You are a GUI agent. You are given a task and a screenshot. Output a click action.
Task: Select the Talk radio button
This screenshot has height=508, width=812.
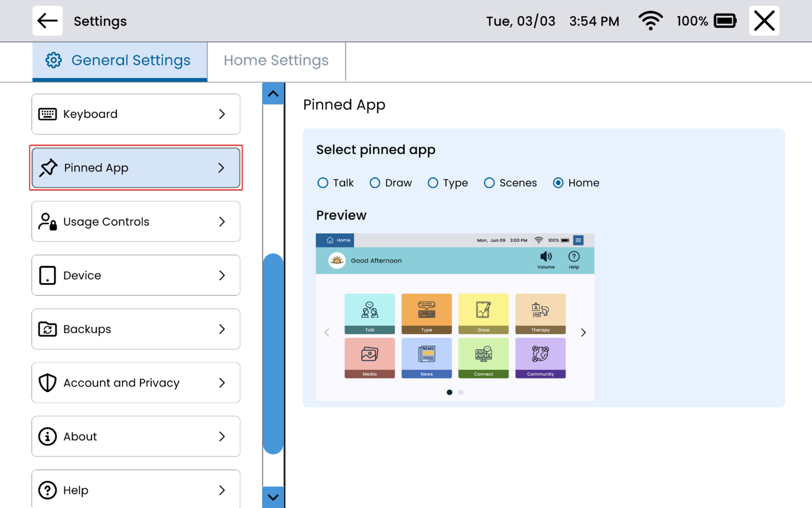coord(323,183)
